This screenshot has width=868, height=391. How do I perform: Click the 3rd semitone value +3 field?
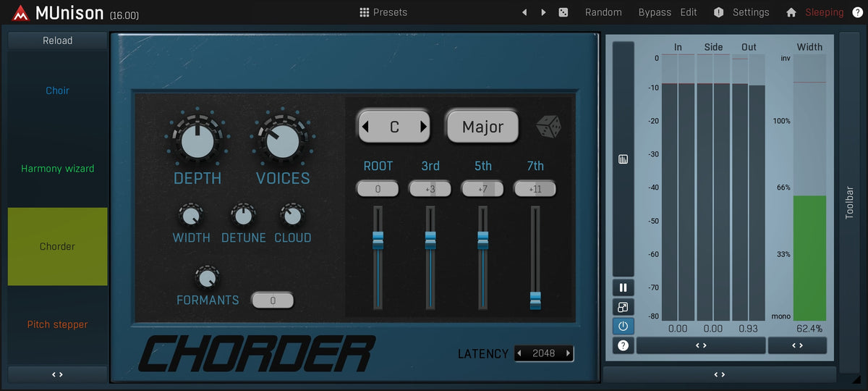point(430,189)
